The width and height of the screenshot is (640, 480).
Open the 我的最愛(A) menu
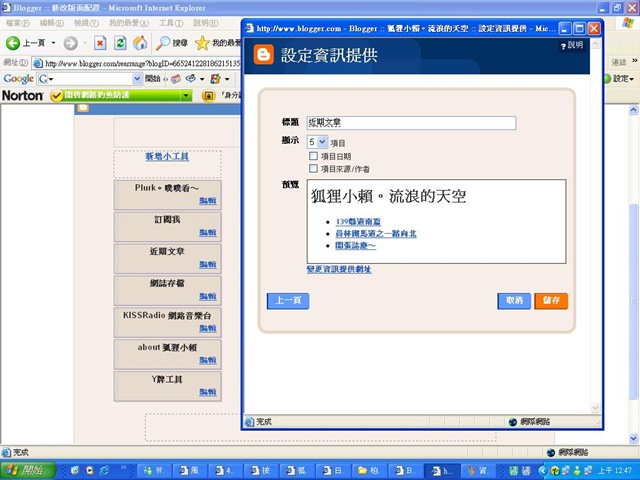tap(129, 23)
